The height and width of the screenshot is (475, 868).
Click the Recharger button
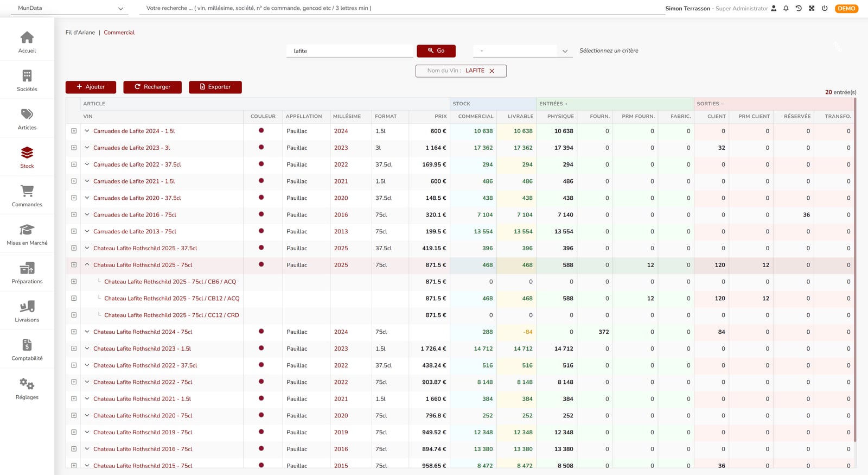(152, 87)
